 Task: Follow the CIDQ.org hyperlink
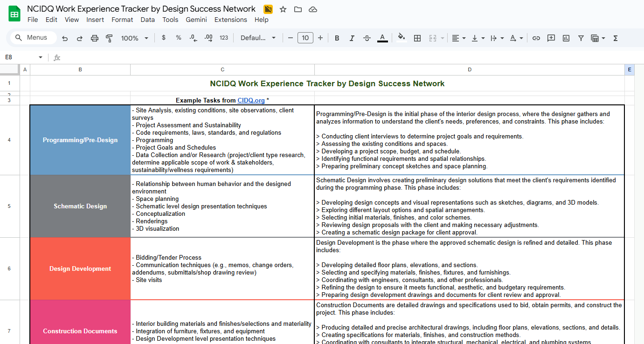pyautogui.click(x=251, y=100)
